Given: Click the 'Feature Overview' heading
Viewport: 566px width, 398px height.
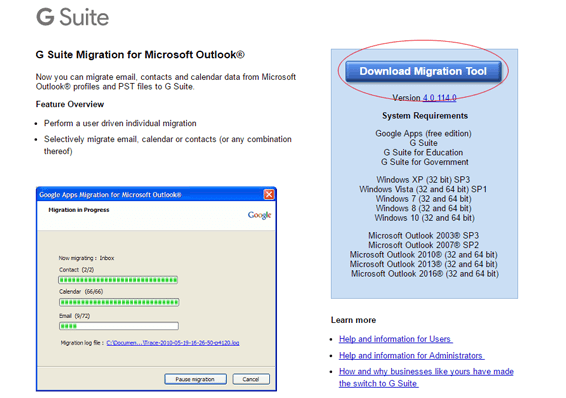Looking at the screenshot, I should click(x=70, y=104).
